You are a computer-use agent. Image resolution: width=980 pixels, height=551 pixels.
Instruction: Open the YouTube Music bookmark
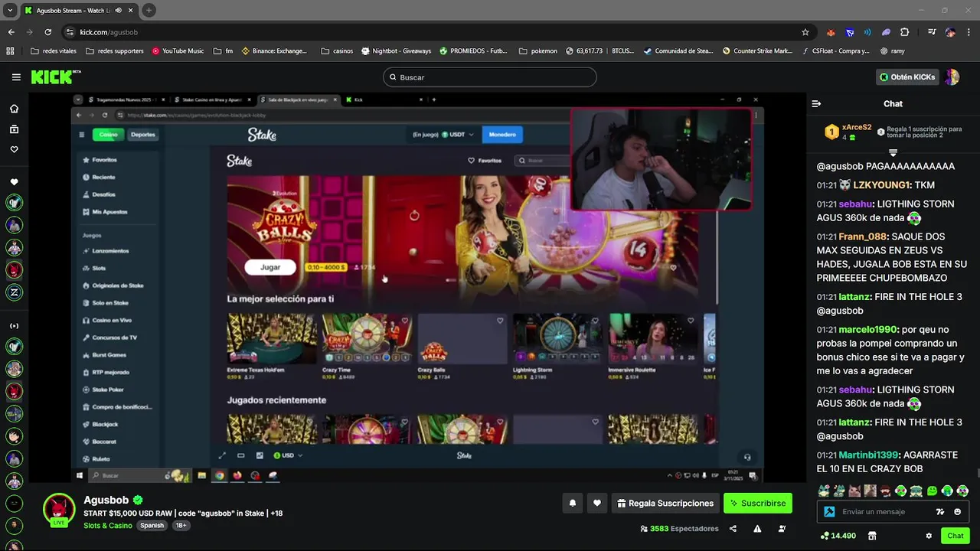coord(178,51)
